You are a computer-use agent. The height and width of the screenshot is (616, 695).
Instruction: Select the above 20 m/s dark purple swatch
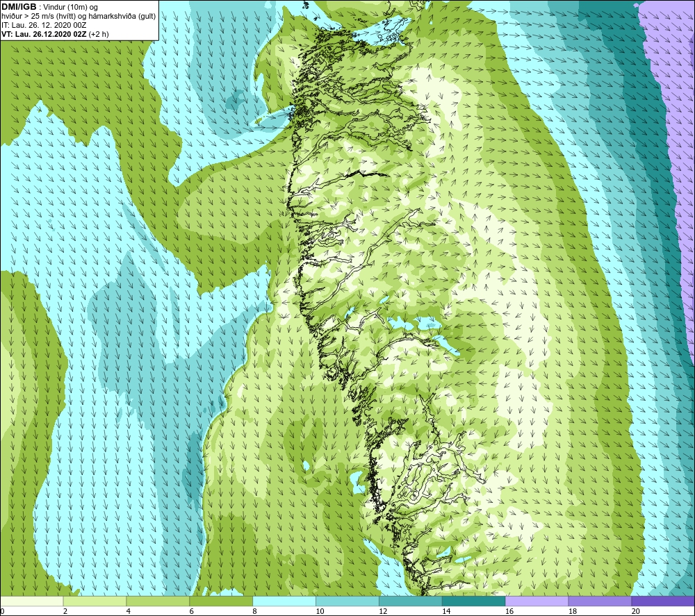[662, 601]
